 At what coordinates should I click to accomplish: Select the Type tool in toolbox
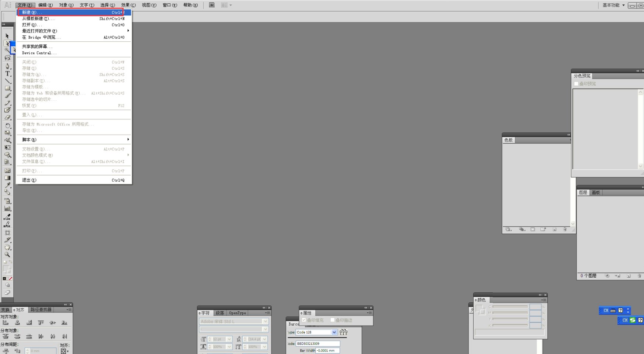pyautogui.click(x=7, y=74)
